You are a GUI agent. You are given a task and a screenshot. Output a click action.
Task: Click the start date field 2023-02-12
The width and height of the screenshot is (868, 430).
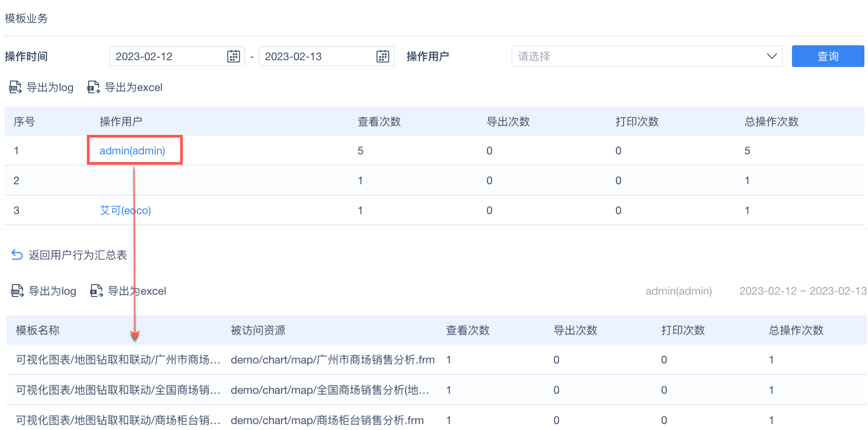(167, 57)
